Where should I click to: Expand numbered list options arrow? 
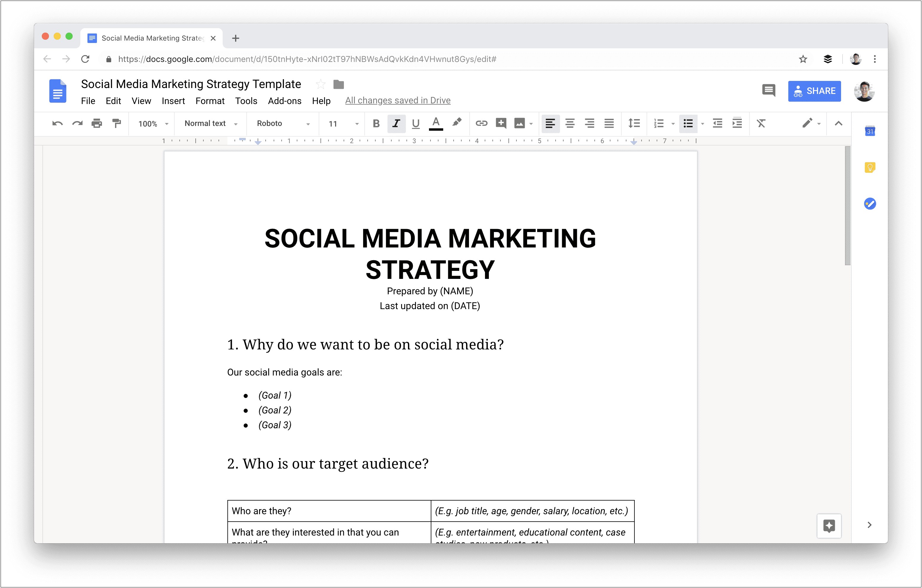pos(673,124)
